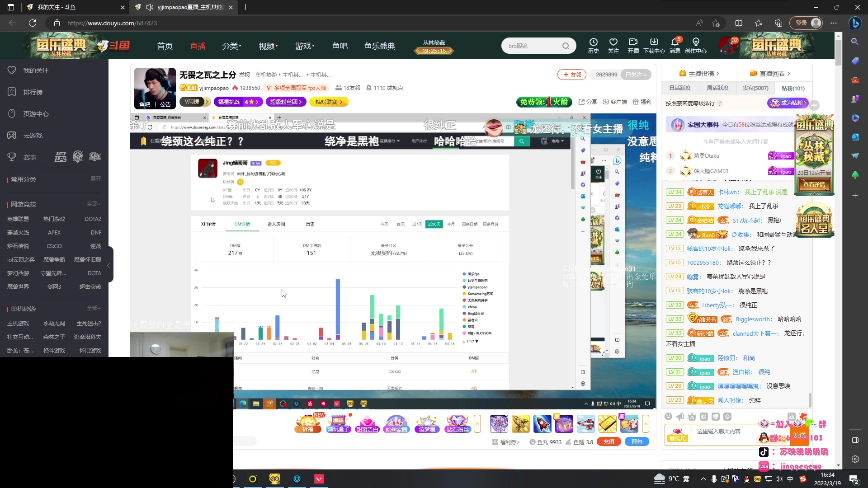Select the golden ticket gift
868x488 pixels.
tap(607, 424)
